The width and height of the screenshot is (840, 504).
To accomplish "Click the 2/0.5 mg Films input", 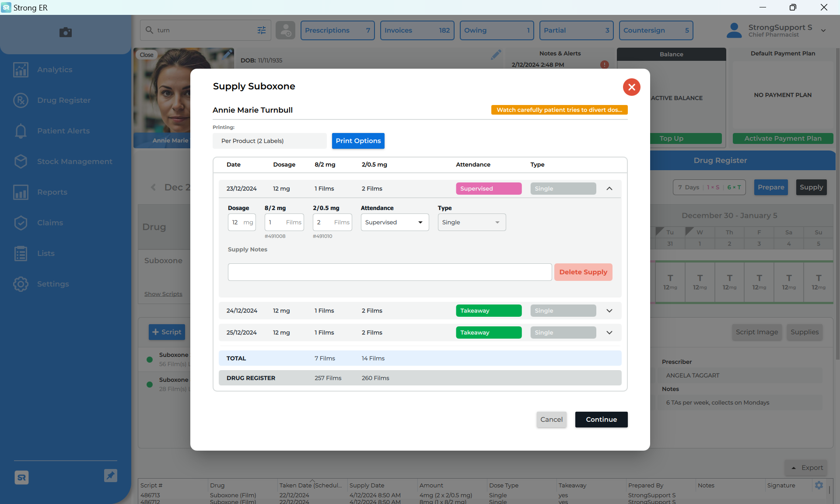I will tap(332, 222).
